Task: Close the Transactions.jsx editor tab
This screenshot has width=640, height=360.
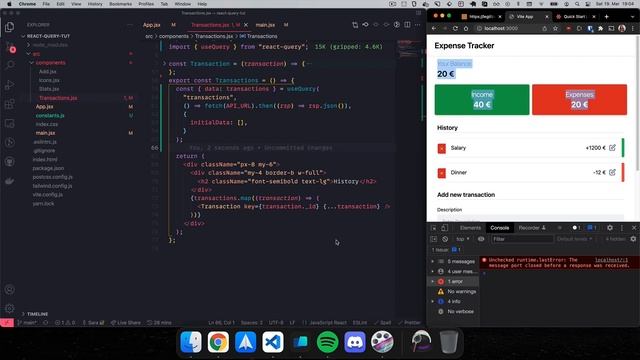Action: click(246, 25)
